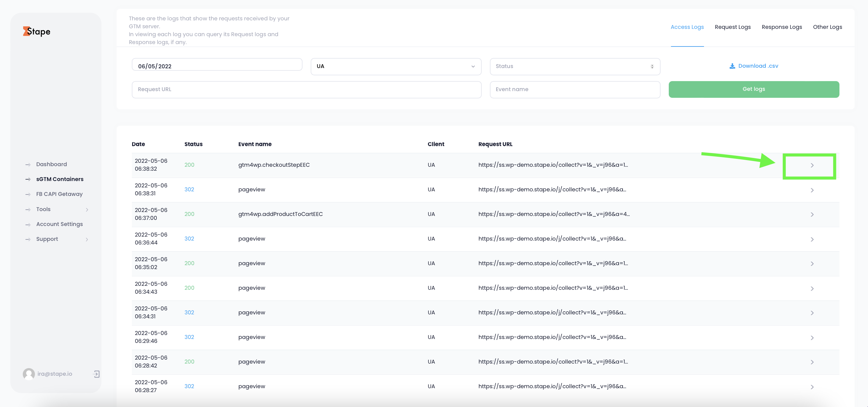Click status 302 on the 06:29:46 row

point(189,337)
